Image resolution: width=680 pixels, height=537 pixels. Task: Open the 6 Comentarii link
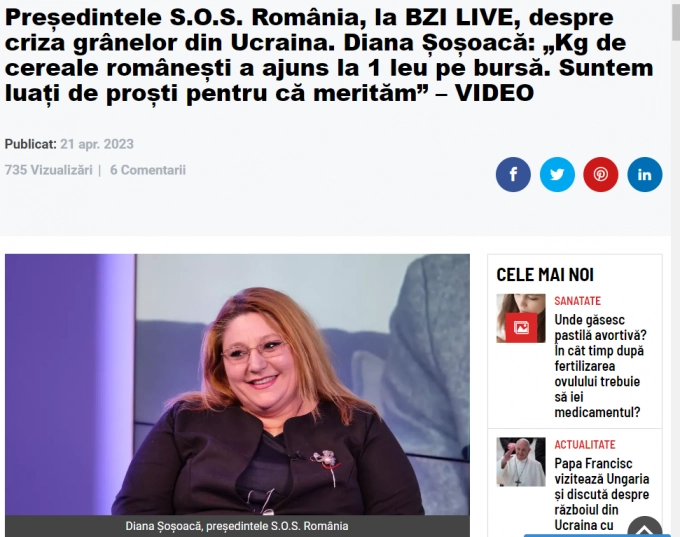[147, 170]
